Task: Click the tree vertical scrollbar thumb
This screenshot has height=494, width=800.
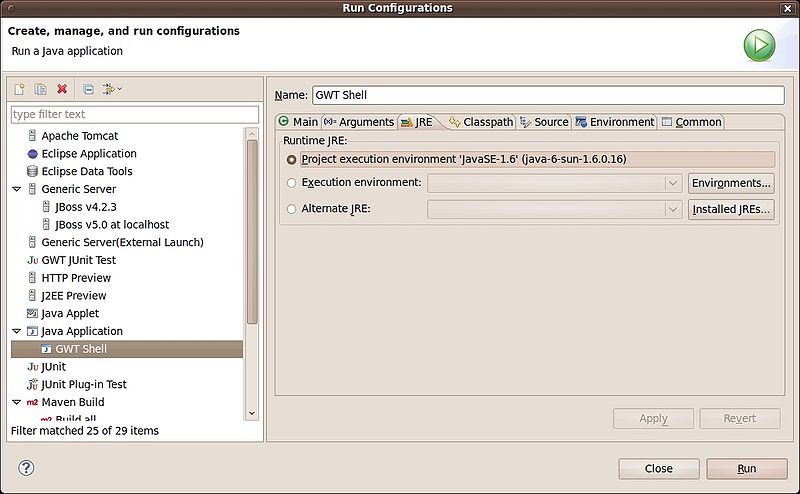Action: click(252, 232)
